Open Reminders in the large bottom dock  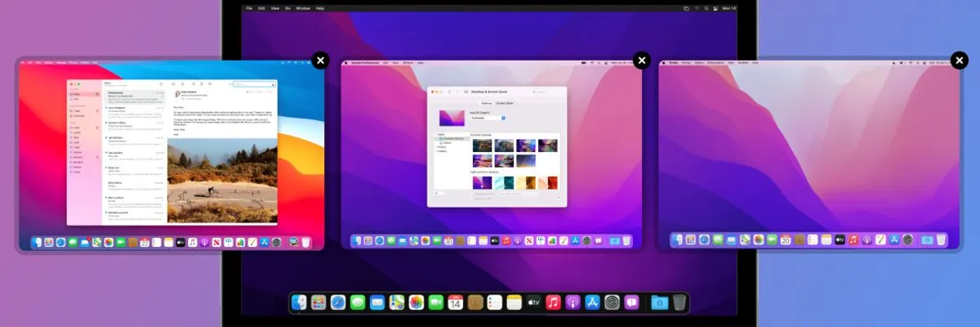point(495,302)
